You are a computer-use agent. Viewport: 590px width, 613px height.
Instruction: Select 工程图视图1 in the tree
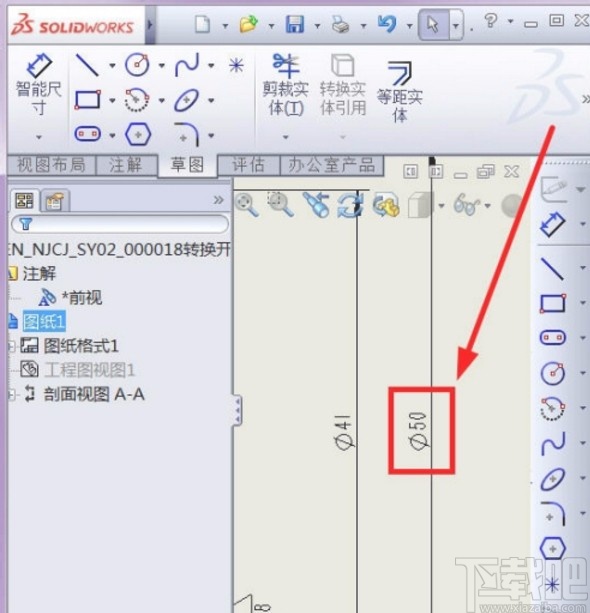coord(89,370)
